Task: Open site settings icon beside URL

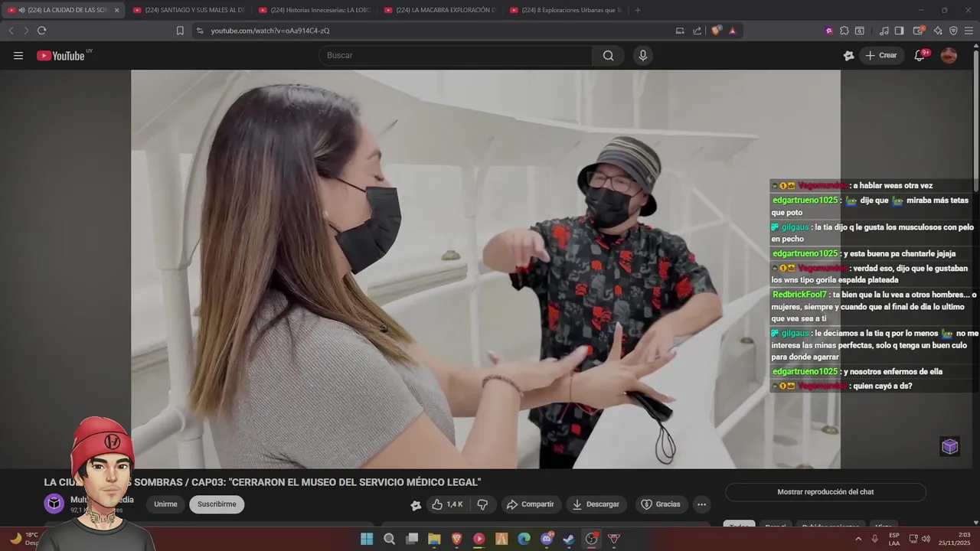Action: click(x=200, y=31)
